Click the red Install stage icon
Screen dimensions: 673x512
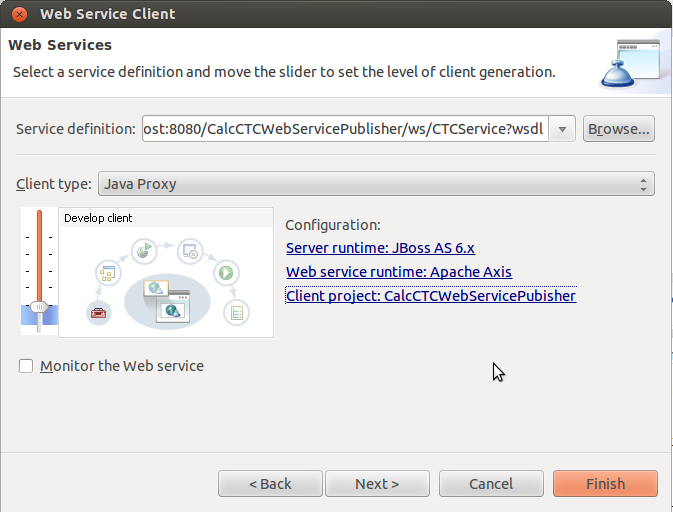coord(99,312)
